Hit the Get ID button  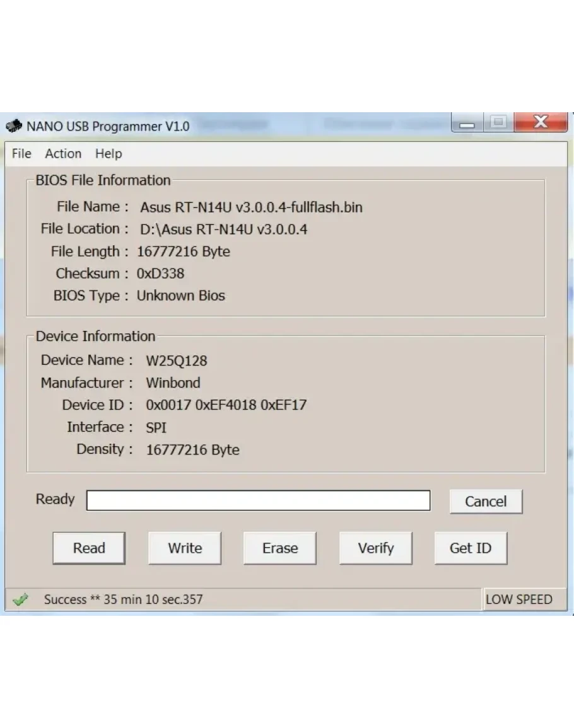471,548
